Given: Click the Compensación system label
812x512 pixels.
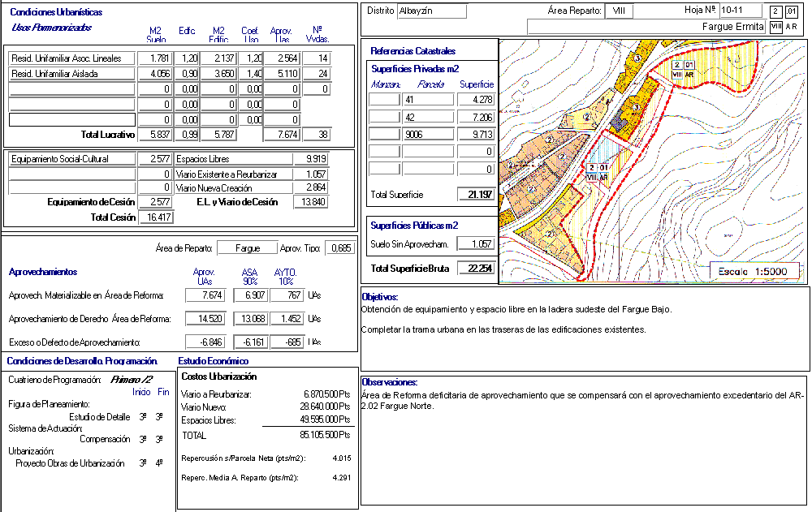Looking at the screenshot, I should tap(105, 439).
